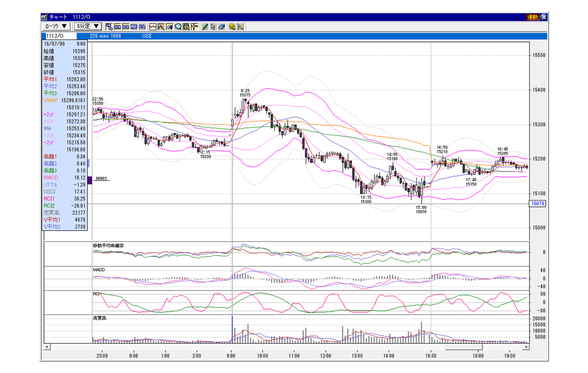Image resolution: width=588 pixels, height=373 pixels.
Task: Click the left arrow of horizontal scrollbar
Action: pos(47,346)
